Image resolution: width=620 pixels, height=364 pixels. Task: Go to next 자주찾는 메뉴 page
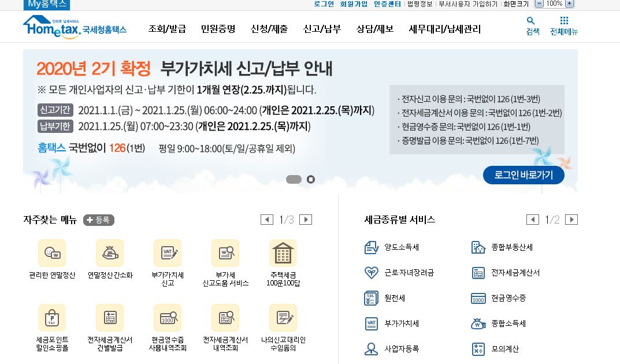point(306,220)
